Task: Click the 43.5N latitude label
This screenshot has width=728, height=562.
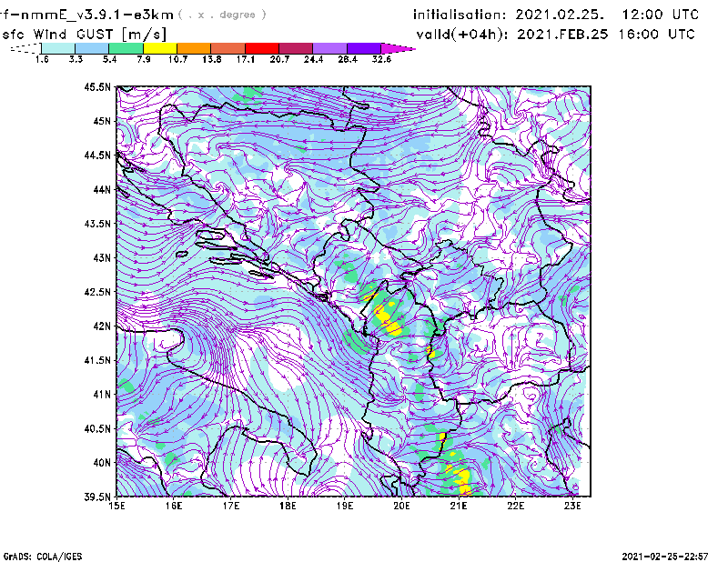Action: (x=97, y=224)
